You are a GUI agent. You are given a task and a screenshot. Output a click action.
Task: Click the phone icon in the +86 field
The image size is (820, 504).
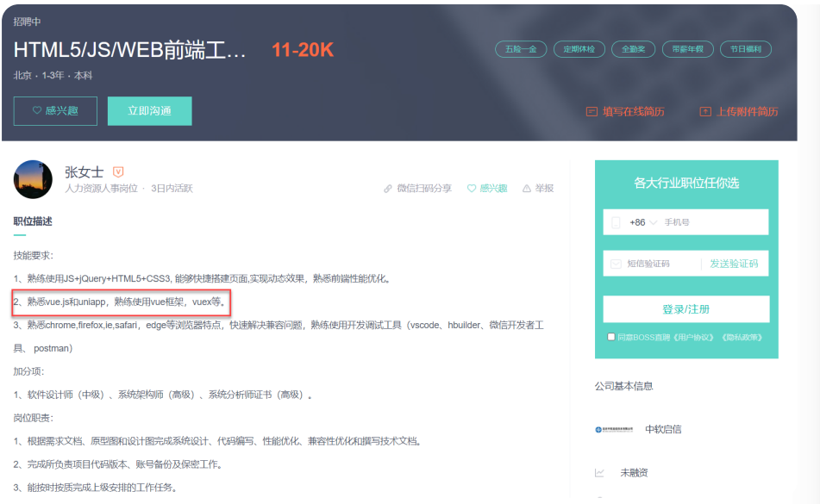pyautogui.click(x=616, y=221)
